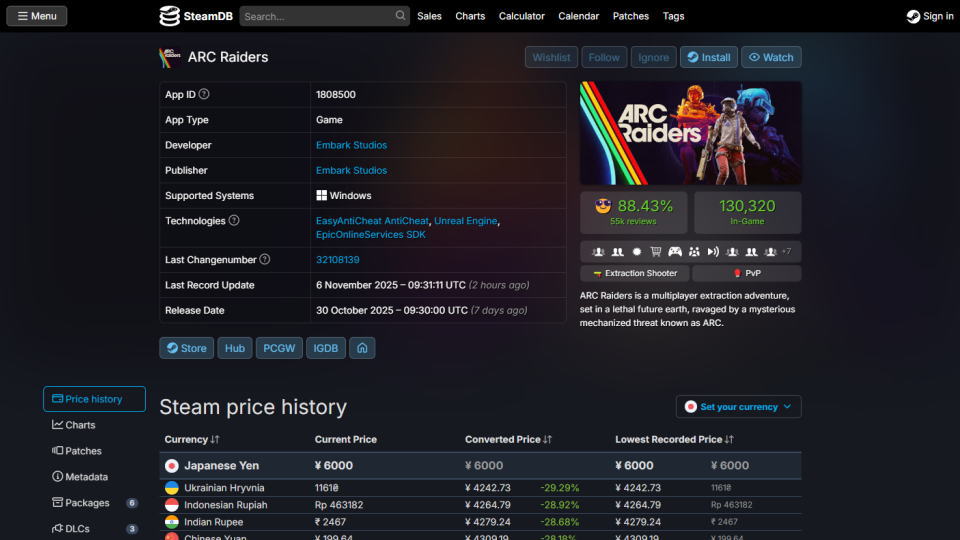This screenshot has height=540, width=960.
Task: Open the Technologies help icon
Action: point(234,220)
